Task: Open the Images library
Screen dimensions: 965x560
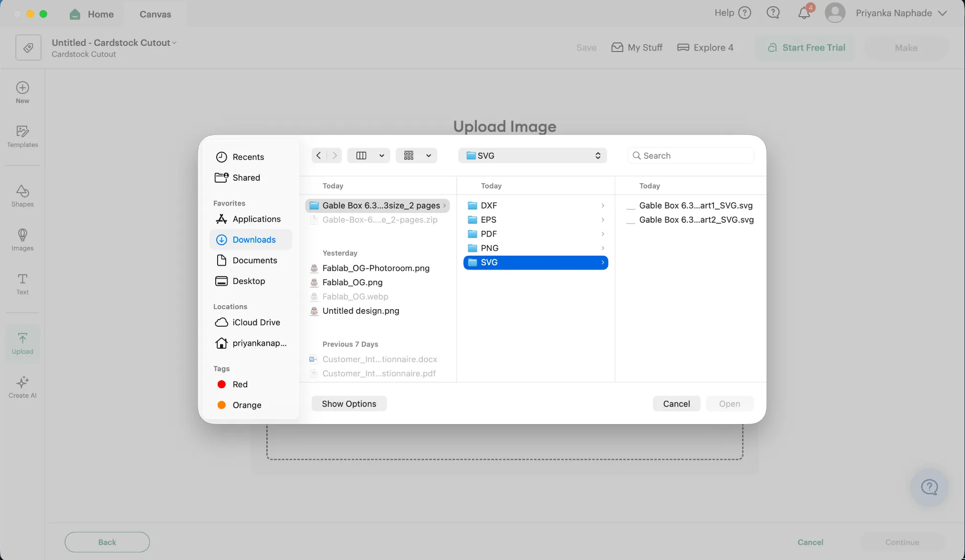Action: tap(22, 240)
